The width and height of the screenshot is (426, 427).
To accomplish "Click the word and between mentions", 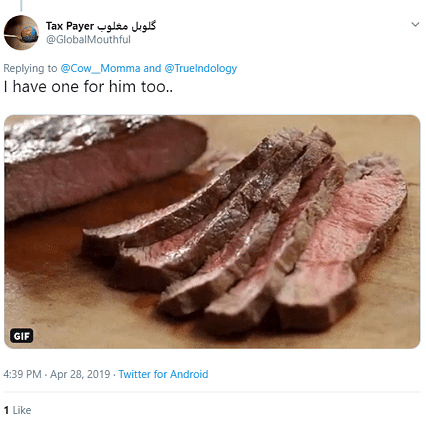I will [152, 68].
